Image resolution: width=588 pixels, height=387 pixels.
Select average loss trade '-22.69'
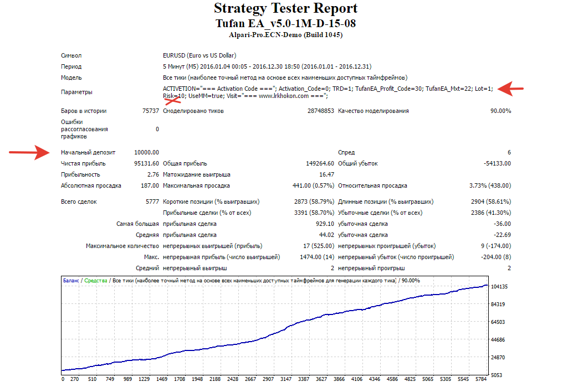tap(503, 235)
